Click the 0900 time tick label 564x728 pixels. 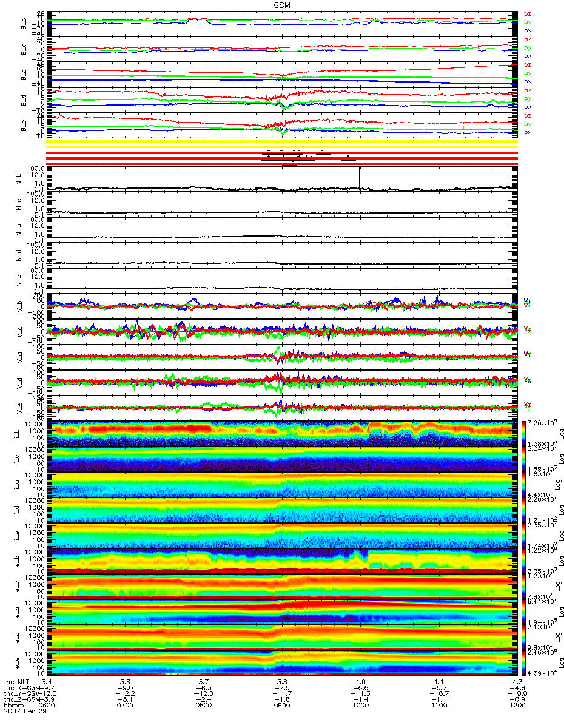tap(282, 706)
